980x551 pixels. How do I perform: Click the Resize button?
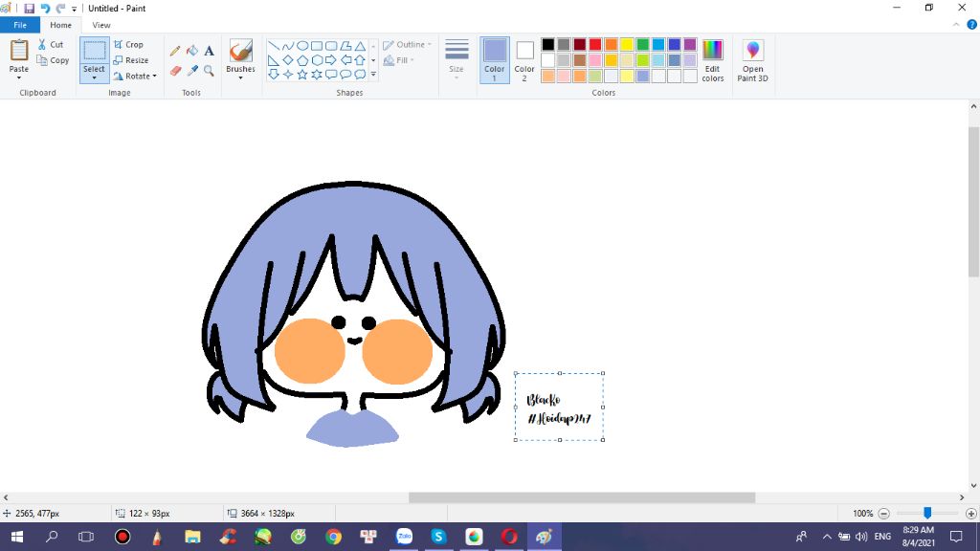[x=133, y=60]
